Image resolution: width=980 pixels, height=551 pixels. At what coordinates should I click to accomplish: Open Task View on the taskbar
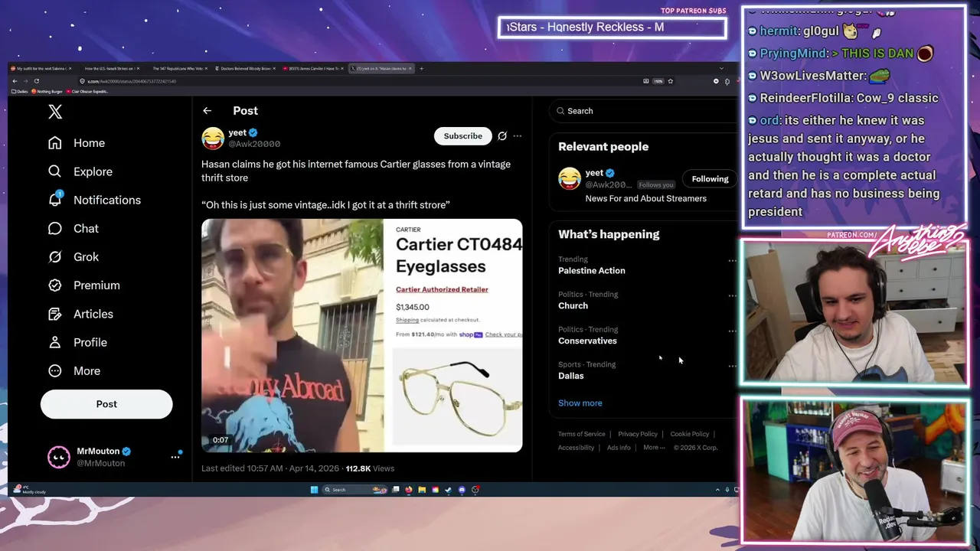(x=396, y=490)
